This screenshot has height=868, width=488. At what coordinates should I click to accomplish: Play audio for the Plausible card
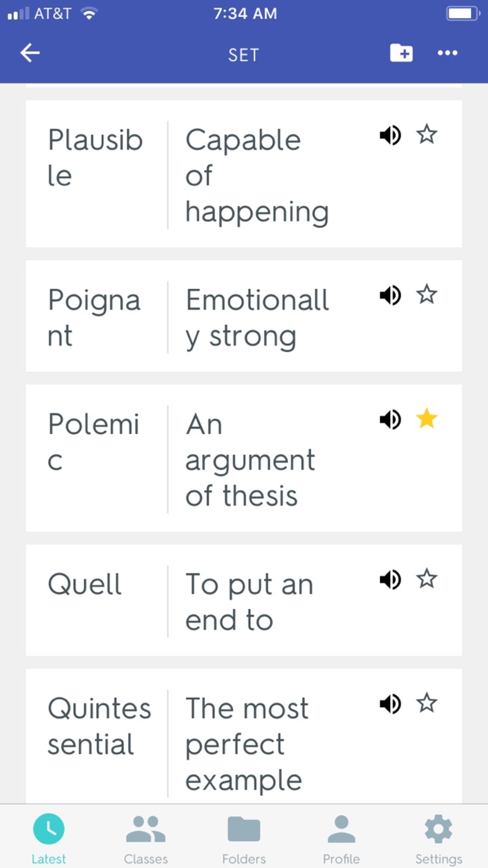390,135
